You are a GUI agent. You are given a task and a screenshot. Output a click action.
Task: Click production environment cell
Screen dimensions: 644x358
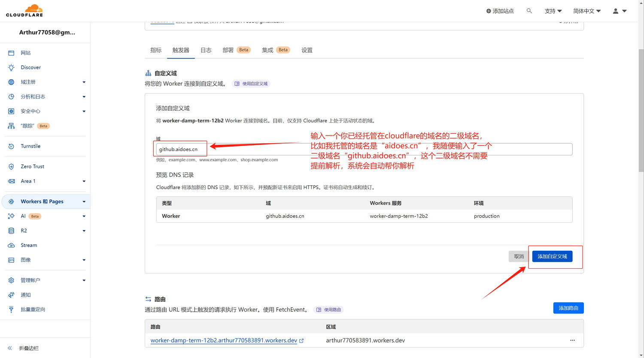(487, 216)
